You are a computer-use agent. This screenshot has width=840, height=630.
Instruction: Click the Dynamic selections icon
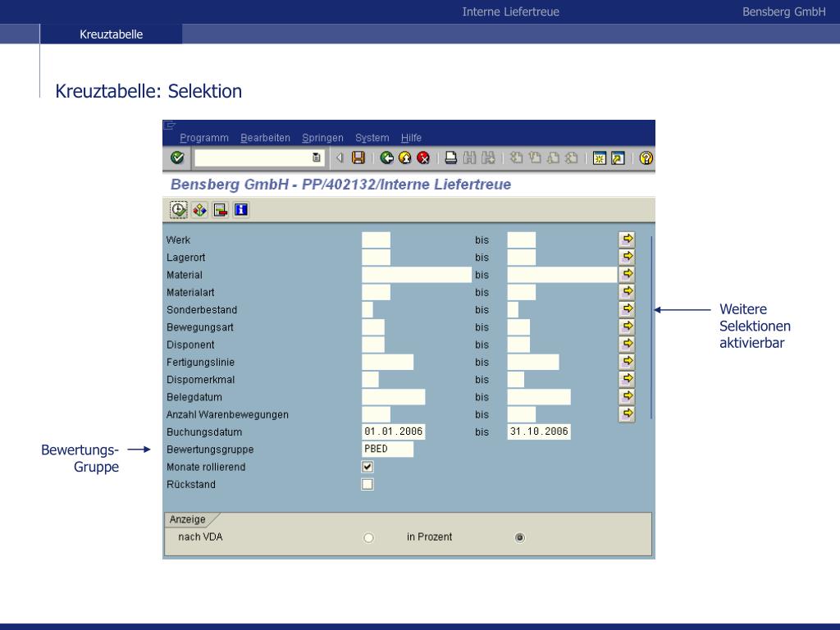[x=220, y=209]
